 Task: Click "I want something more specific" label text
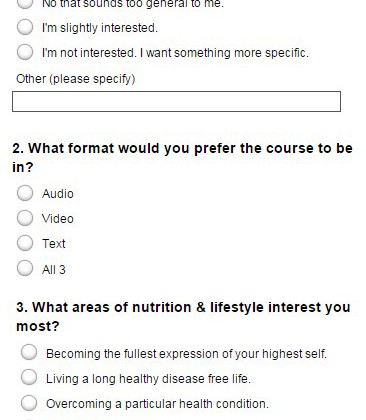click(224, 53)
